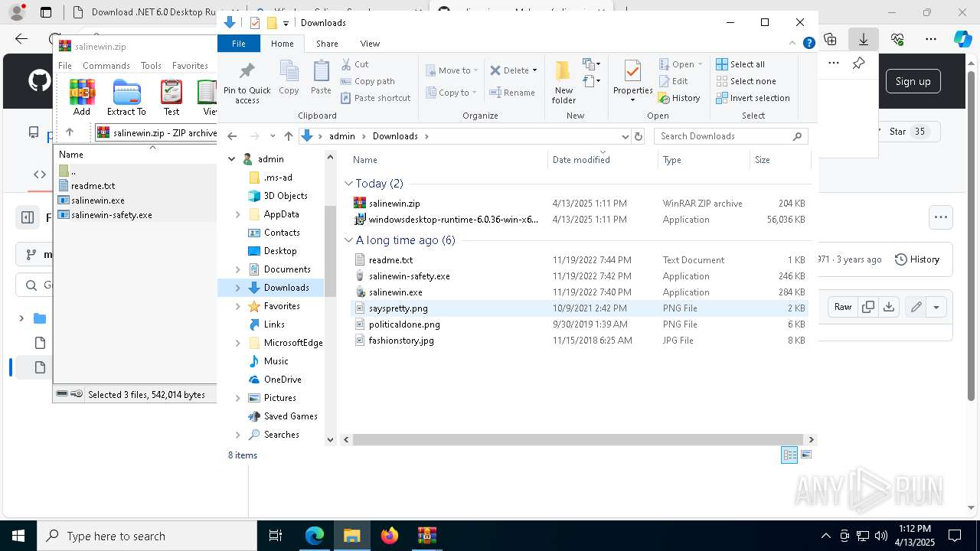The height and width of the screenshot is (551, 980).
Task: Go back in File Explorer
Action: pos(232,136)
